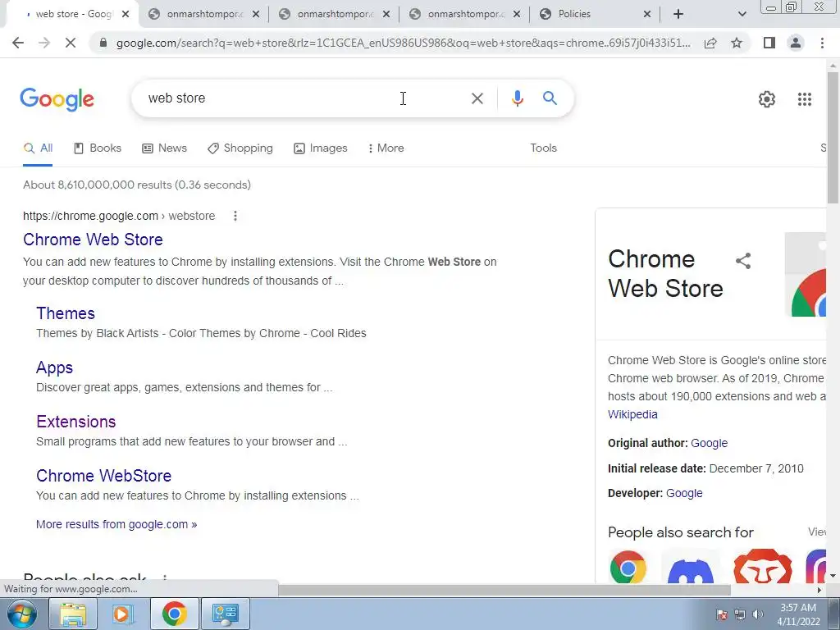
Task: Close the 'web store - Google' tab
Action: 126,14
